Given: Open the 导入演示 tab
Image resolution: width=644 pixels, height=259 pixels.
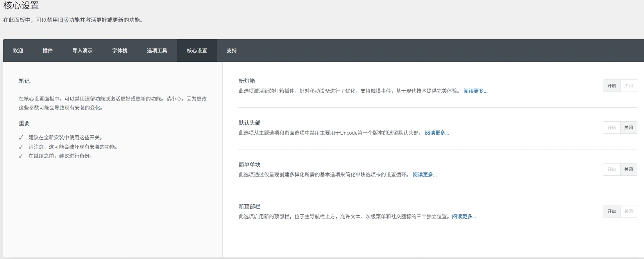Looking at the screenshot, I should click(82, 50).
